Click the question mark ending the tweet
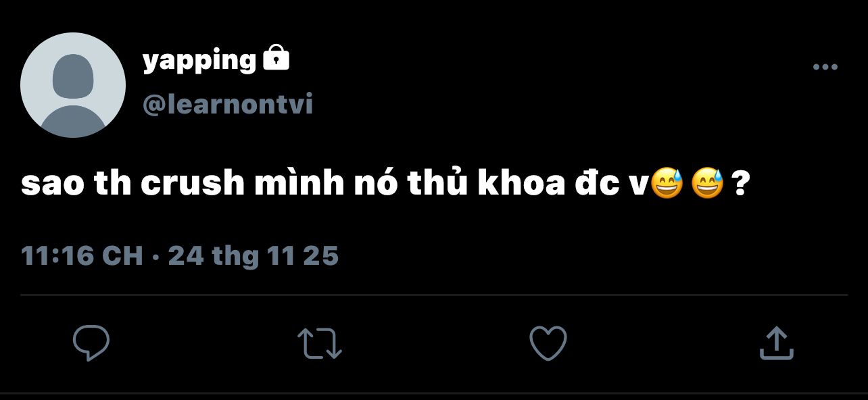 740,184
